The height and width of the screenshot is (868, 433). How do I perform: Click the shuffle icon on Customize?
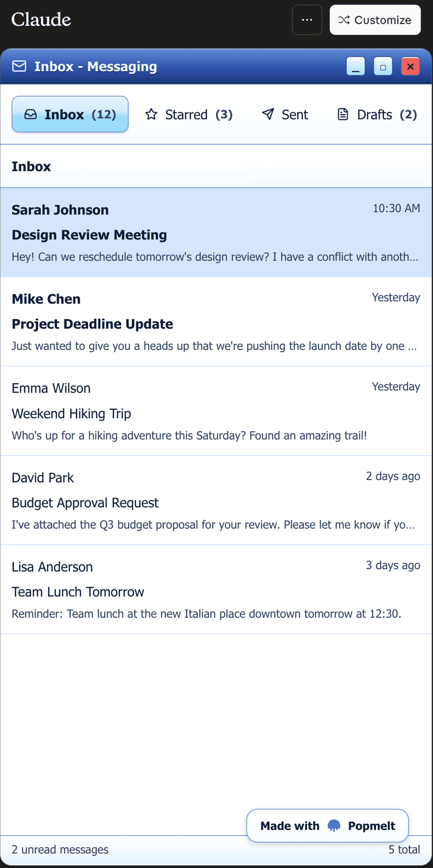coord(344,20)
